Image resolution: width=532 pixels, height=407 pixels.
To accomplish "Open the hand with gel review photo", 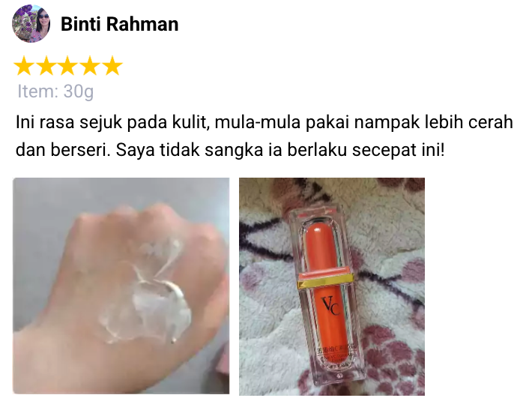I will click(x=121, y=286).
